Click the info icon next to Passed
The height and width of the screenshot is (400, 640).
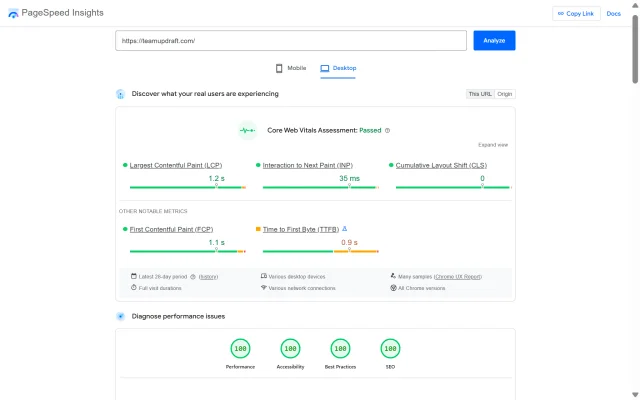[x=387, y=131]
